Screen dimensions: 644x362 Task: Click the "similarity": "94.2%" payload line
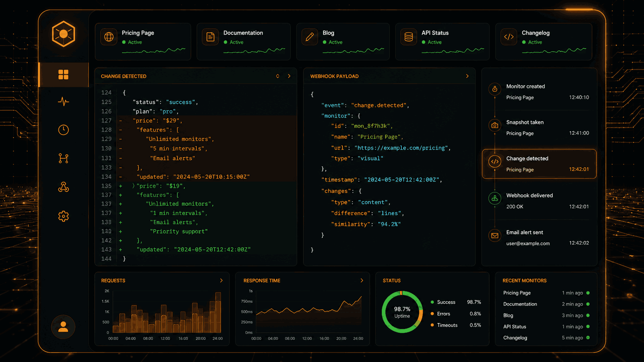coord(366,224)
